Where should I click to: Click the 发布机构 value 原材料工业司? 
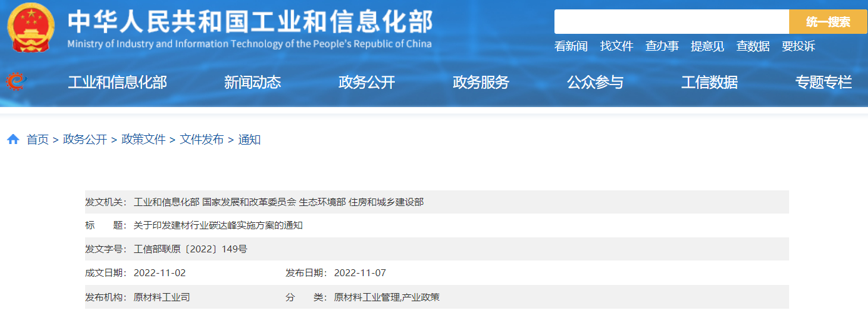pos(162,297)
